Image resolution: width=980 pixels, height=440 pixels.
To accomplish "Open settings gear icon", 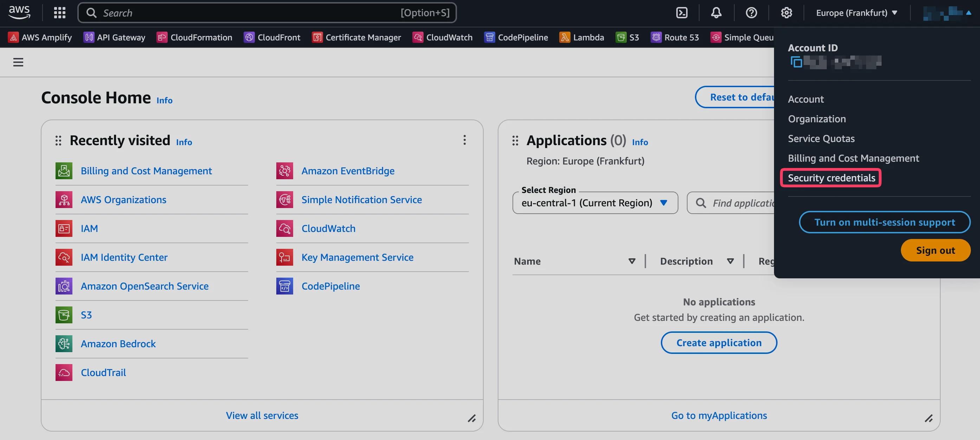I will click(x=786, y=13).
